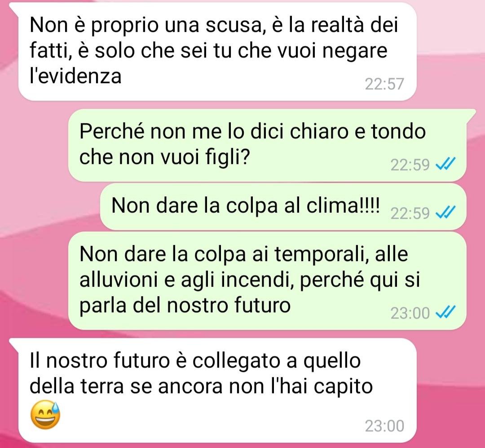Tap the word 'l'evidenza' in first message
This screenshot has height=448, width=485.
click(75, 76)
